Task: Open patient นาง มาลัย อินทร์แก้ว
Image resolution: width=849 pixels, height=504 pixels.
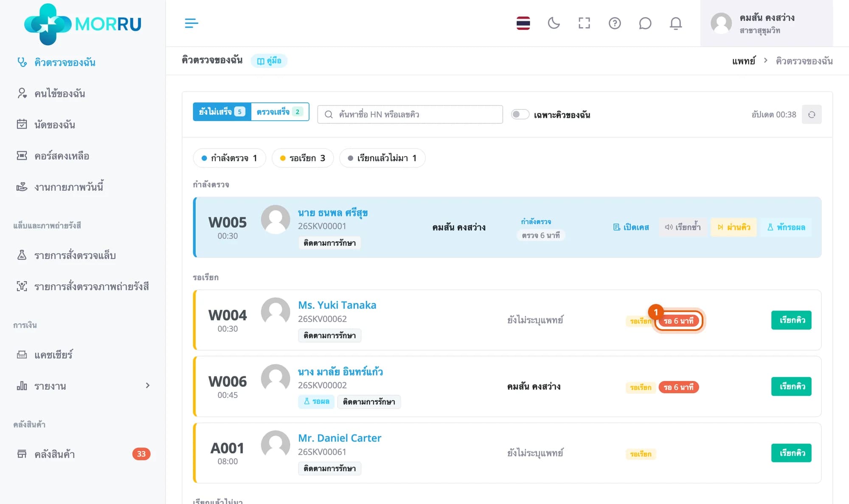Action: point(340,372)
